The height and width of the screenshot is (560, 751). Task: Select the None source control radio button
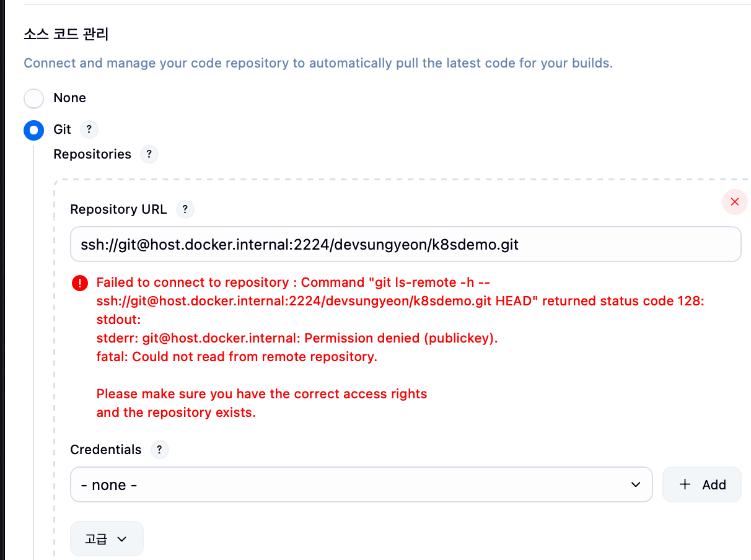[33, 98]
